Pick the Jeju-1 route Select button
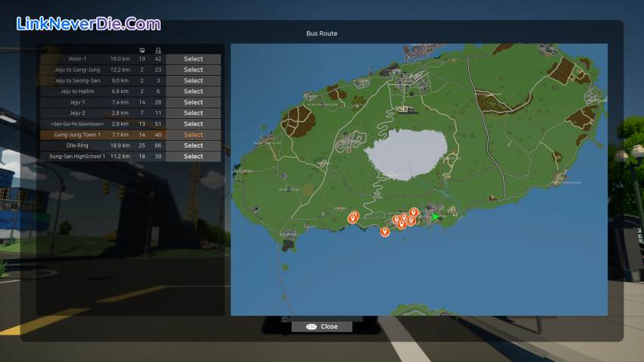 (x=193, y=102)
